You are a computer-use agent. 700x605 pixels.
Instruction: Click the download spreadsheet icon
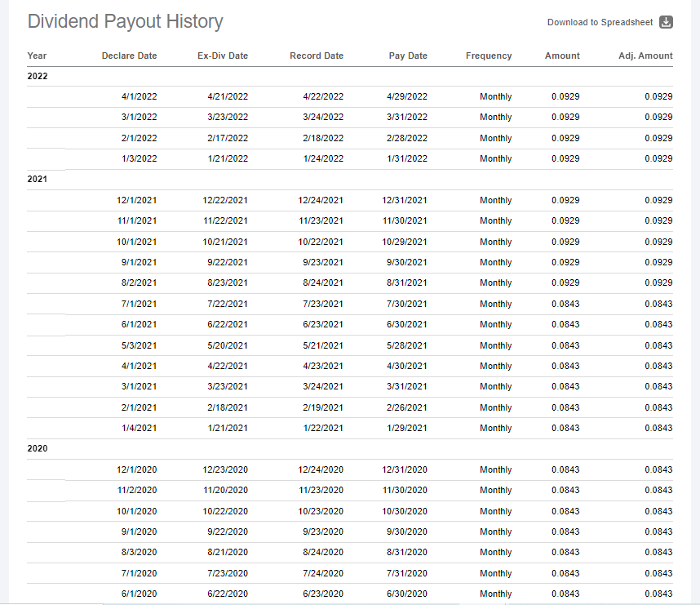[x=666, y=22]
